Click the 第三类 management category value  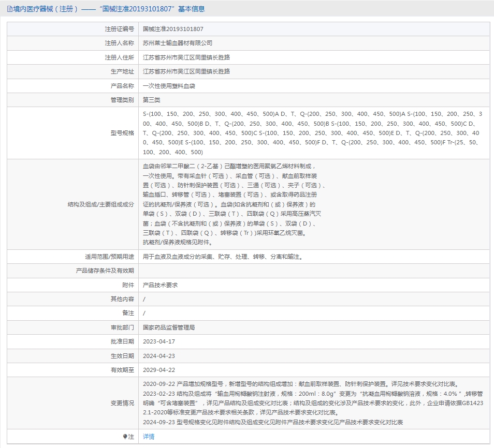(152, 100)
